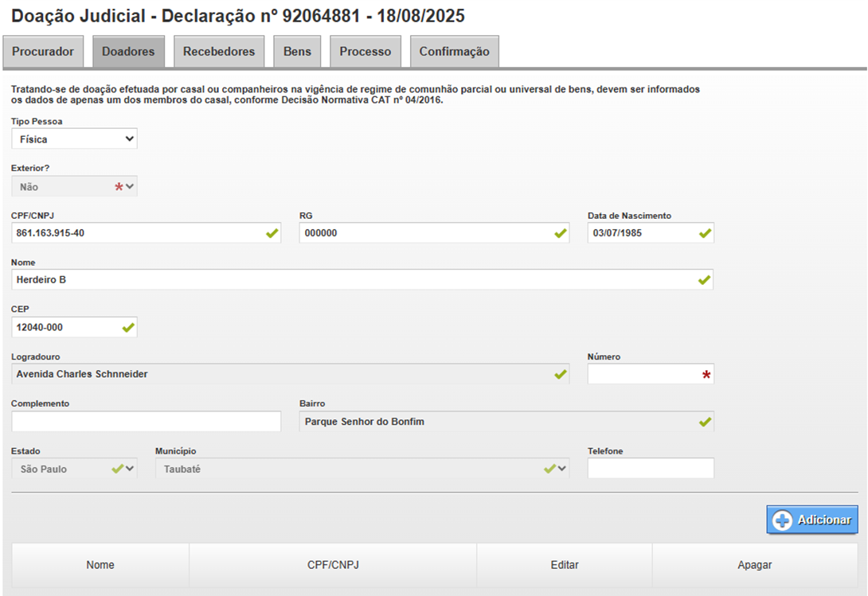Open the Confirmação tab
This screenshot has width=868, height=596.
pyautogui.click(x=455, y=52)
